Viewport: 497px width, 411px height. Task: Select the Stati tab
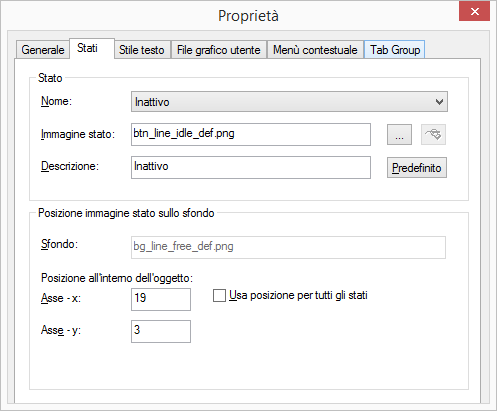pyautogui.click(x=87, y=49)
